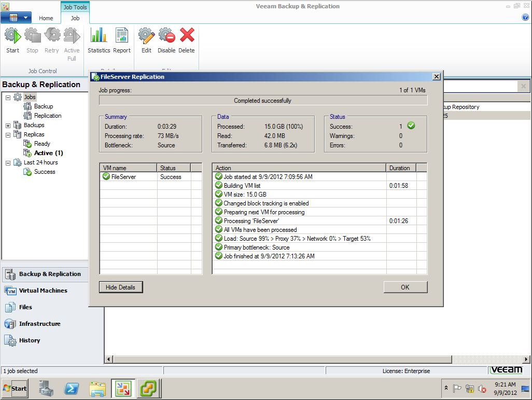Select Backup under Jobs
The height and width of the screenshot is (400, 532).
coord(44,106)
